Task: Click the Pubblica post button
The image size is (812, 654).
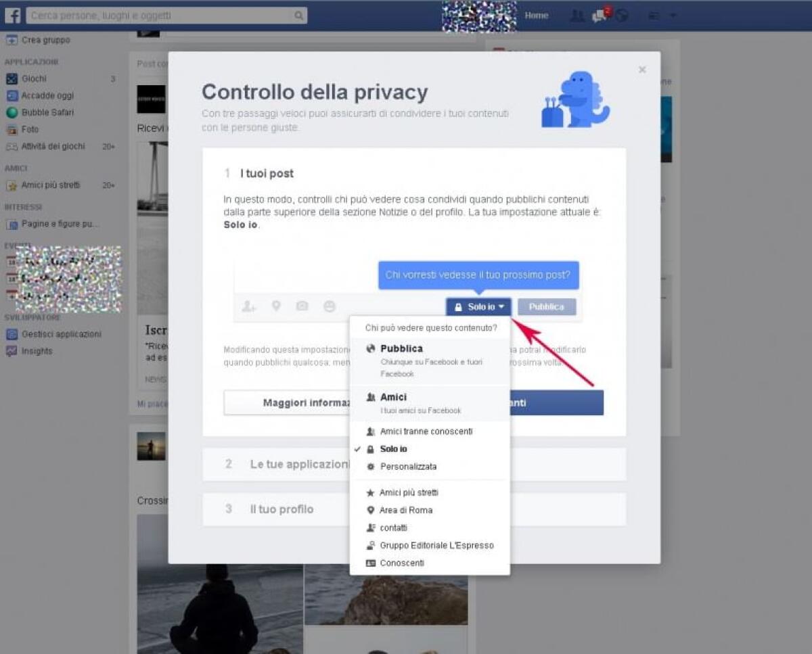Action: pyautogui.click(x=547, y=306)
